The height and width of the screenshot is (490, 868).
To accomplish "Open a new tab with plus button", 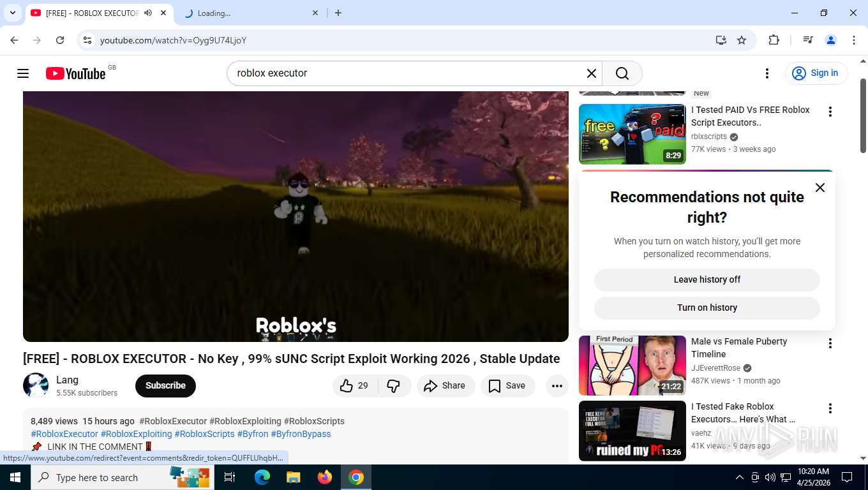I will click(338, 13).
